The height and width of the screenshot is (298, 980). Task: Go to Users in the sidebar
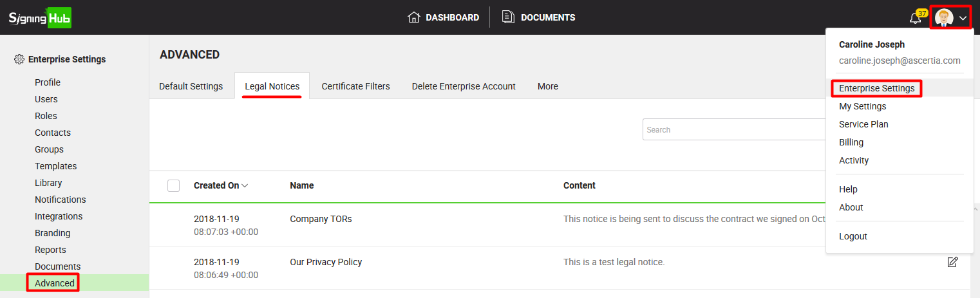coord(46,99)
